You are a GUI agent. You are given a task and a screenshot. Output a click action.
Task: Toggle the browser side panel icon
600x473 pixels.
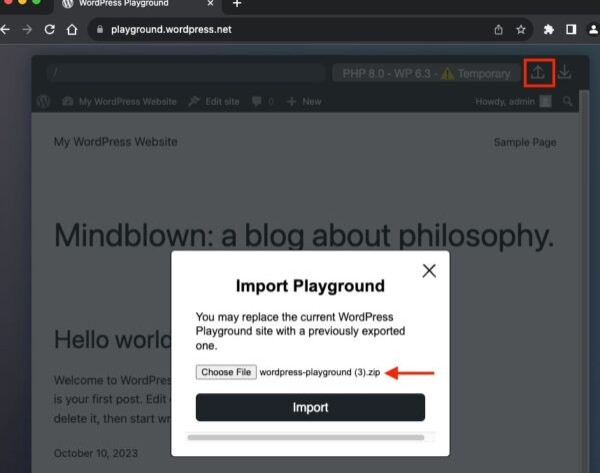(571, 29)
